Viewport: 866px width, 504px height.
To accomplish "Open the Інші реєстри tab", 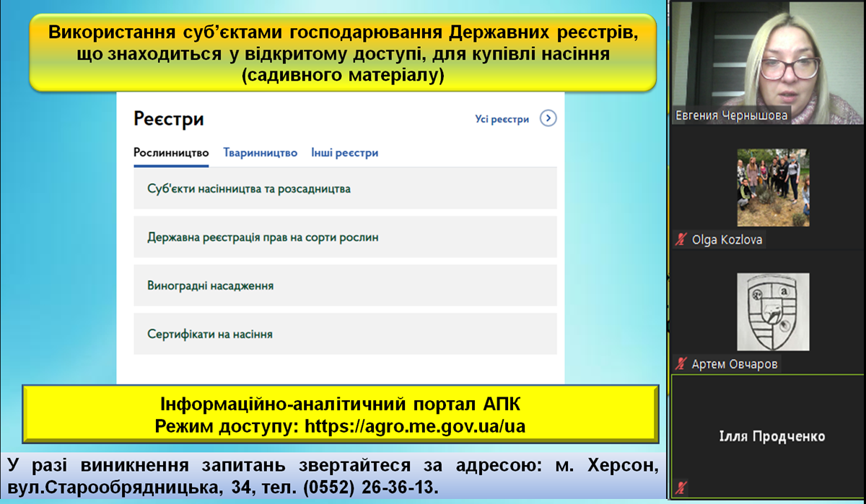I will coord(344,152).
